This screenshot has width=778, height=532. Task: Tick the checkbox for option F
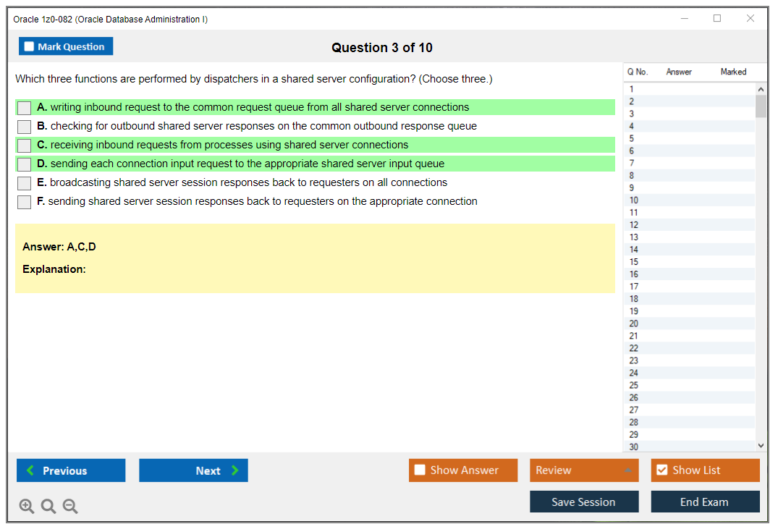(x=24, y=202)
